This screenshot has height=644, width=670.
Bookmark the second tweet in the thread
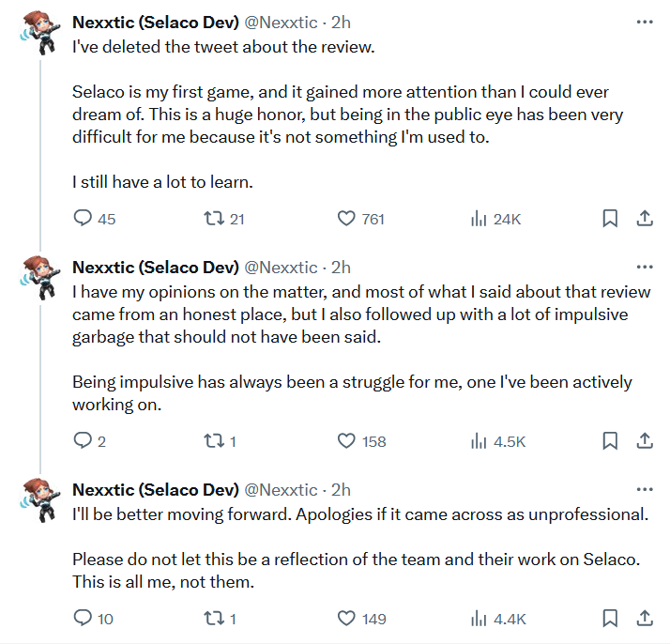point(610,440)
